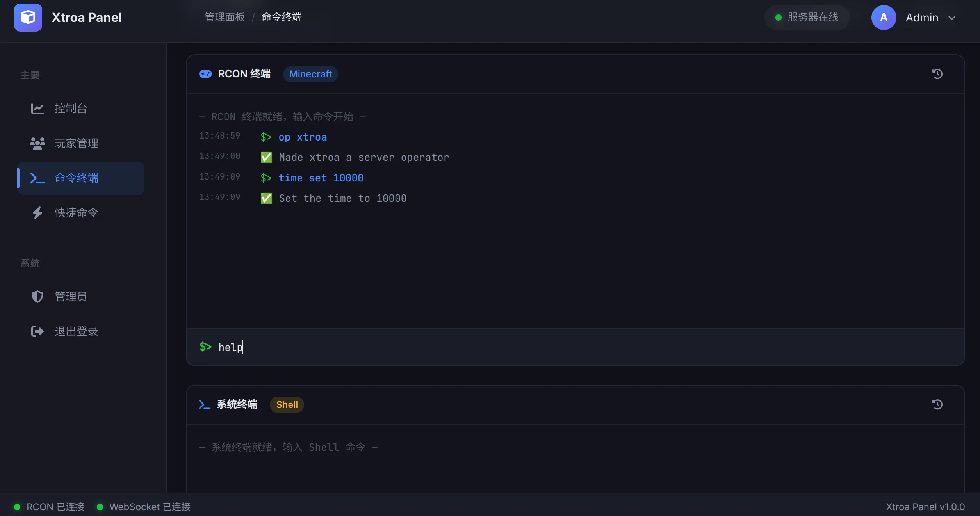Image resolution: width=980 pixels, height=516 pixels.
Task: Go to 玩家管理 menu entry
Action: [x=77, y=143]
